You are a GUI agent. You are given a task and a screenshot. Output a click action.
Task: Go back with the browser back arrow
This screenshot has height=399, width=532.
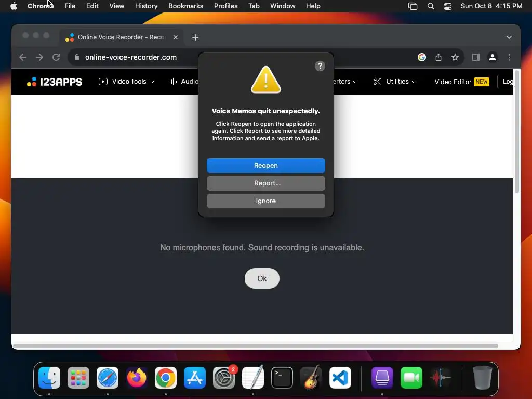(23, 57)
